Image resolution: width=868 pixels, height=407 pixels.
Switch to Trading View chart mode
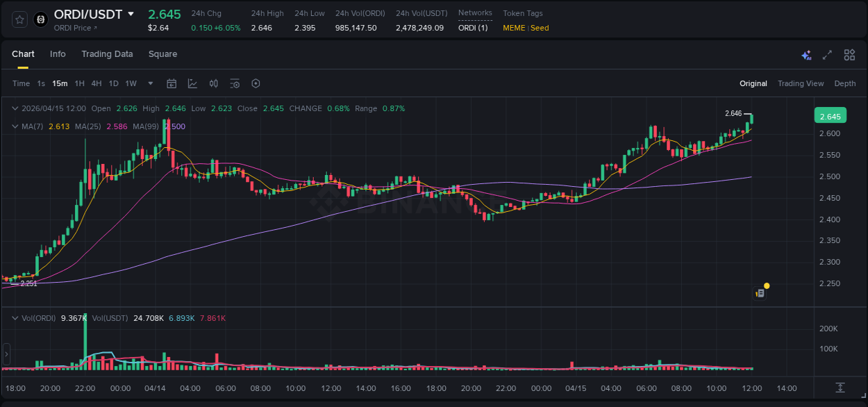[x=800, y=83]
